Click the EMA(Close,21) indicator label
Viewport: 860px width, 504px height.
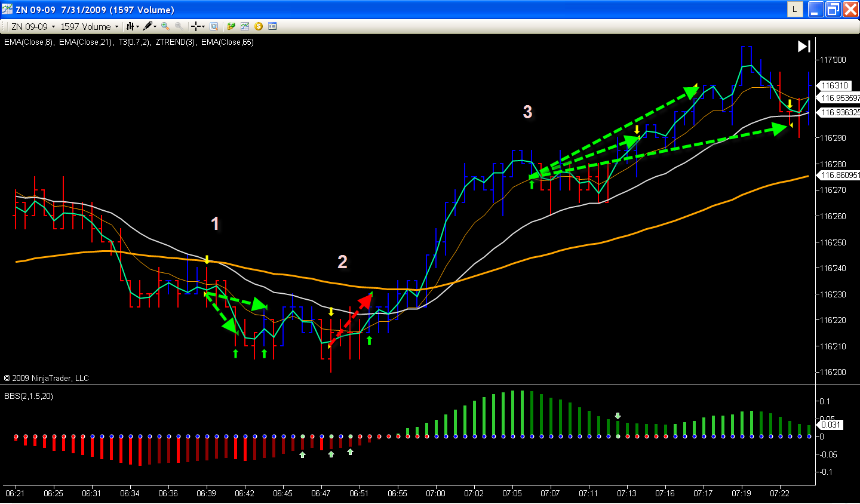coord(86,42)
